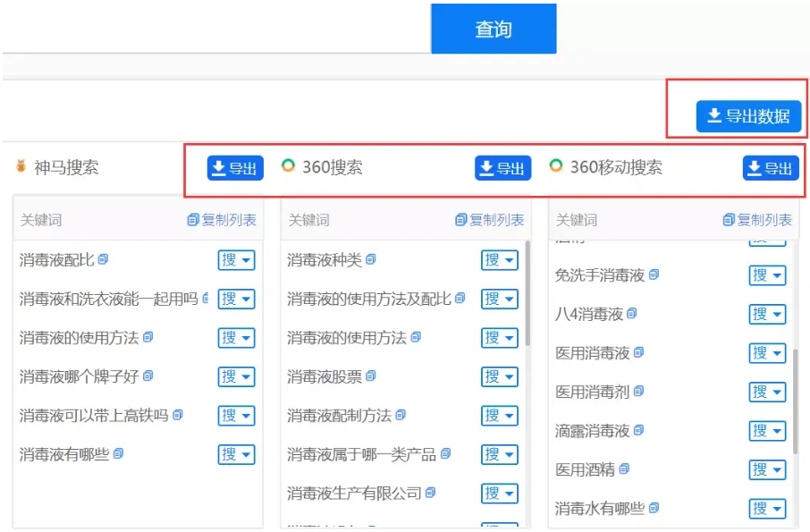Open the 搜 dropdown for 医用消毒液
Screen dimensions: 810x532
coord(767,353)
